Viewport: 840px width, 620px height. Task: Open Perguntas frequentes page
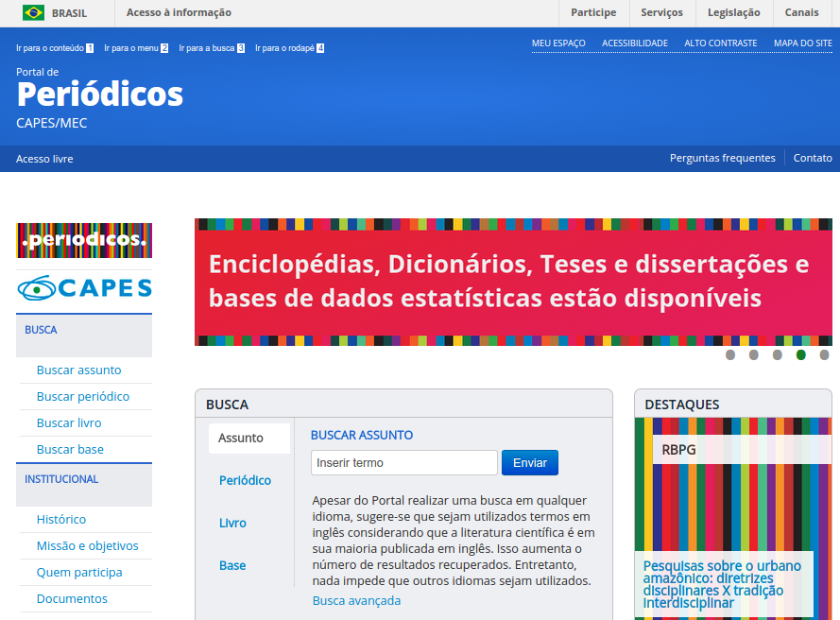pyautogui.click(x=722, y=158)
